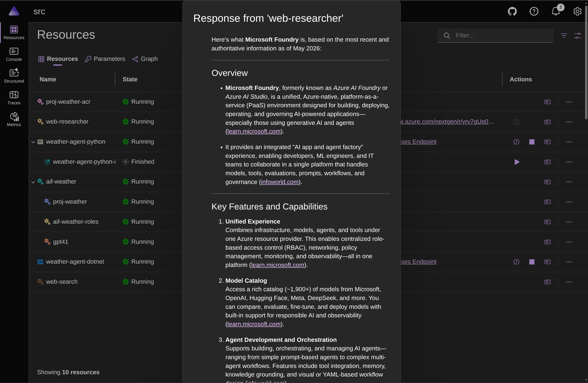
Task: Select the proj-weather-acr resource name
Action: (68, 102)
